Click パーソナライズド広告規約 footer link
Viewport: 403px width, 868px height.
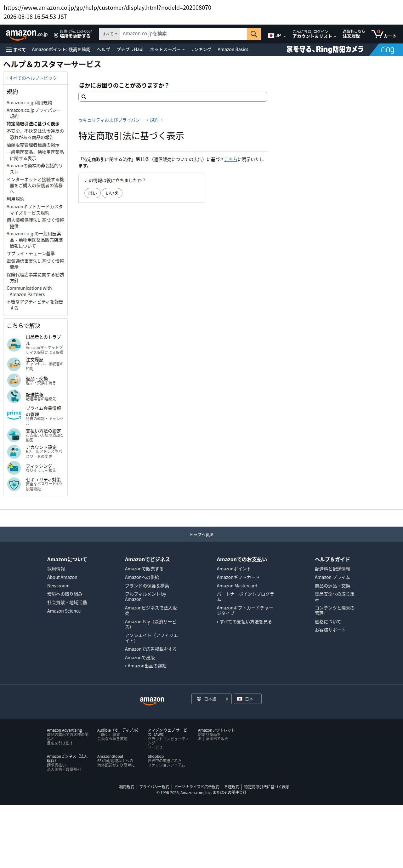(x=197, y=787)
